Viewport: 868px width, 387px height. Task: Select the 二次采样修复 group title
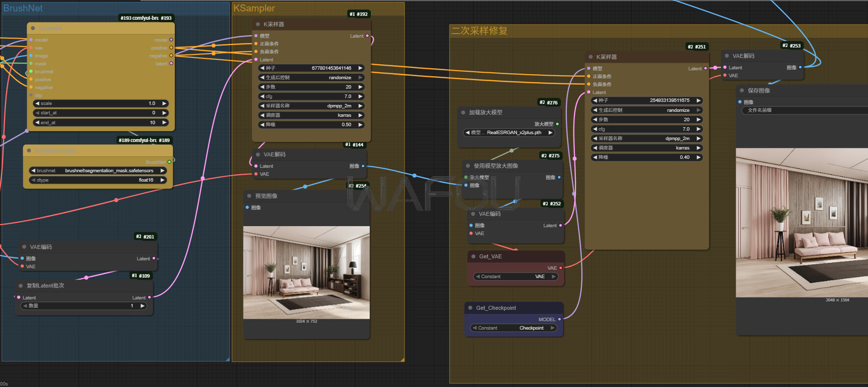coord(479,31)
